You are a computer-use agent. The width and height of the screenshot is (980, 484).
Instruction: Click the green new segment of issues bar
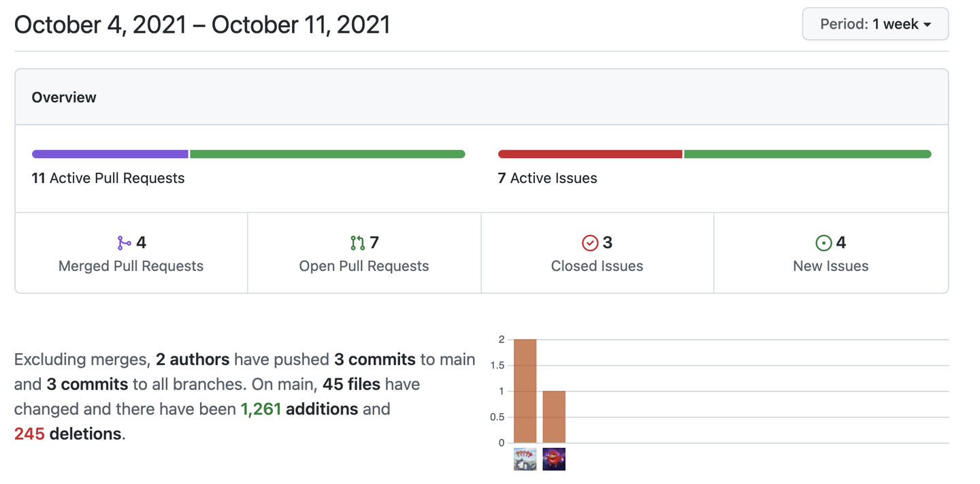pyautogui.click(x=808, y=154)
